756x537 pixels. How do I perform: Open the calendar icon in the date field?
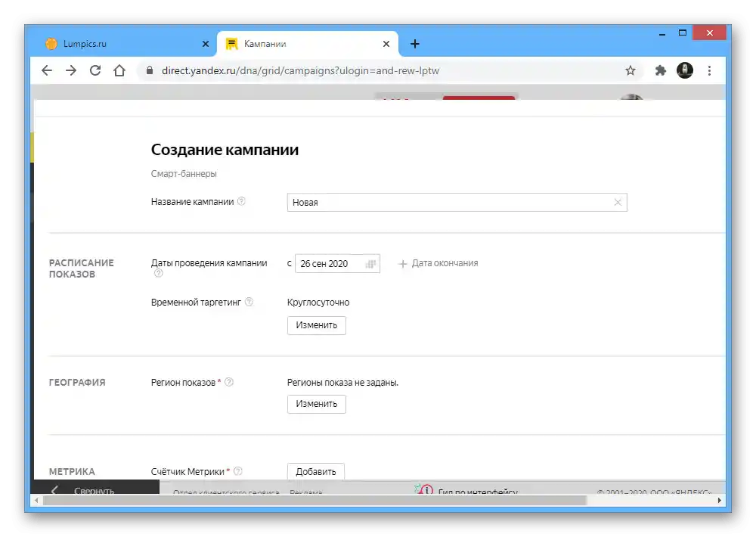(370, 264)
